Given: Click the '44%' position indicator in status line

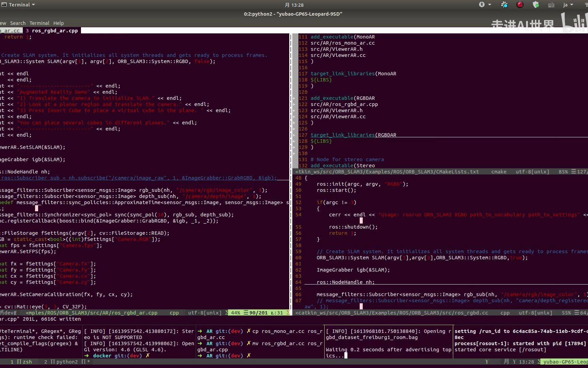Looking at the screenshot, I should click(x=235, y=313).
